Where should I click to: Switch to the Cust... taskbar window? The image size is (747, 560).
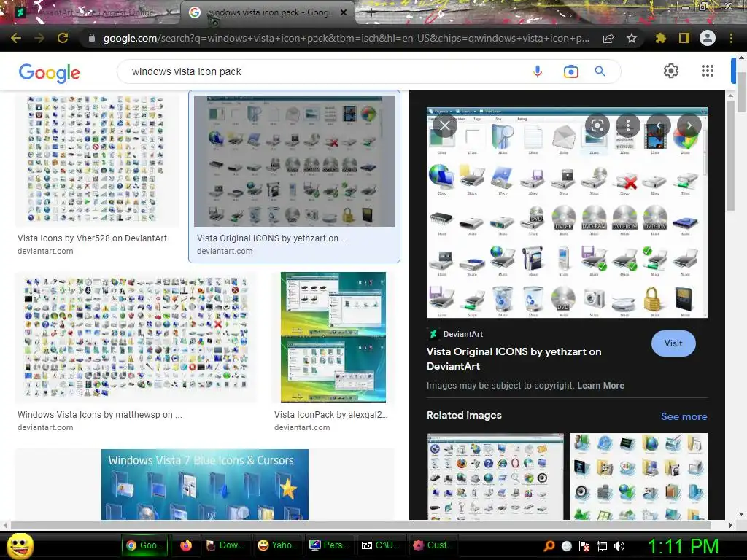coord(432,545)
